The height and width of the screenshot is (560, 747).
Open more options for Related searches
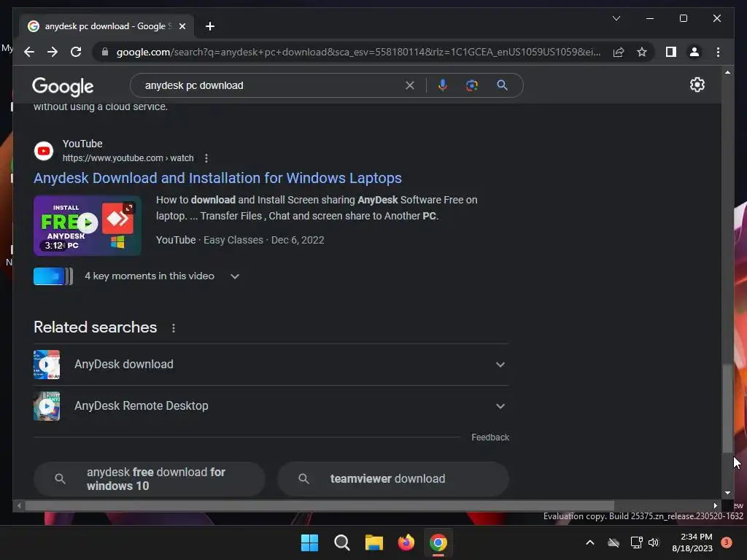[x=174, y=328]
